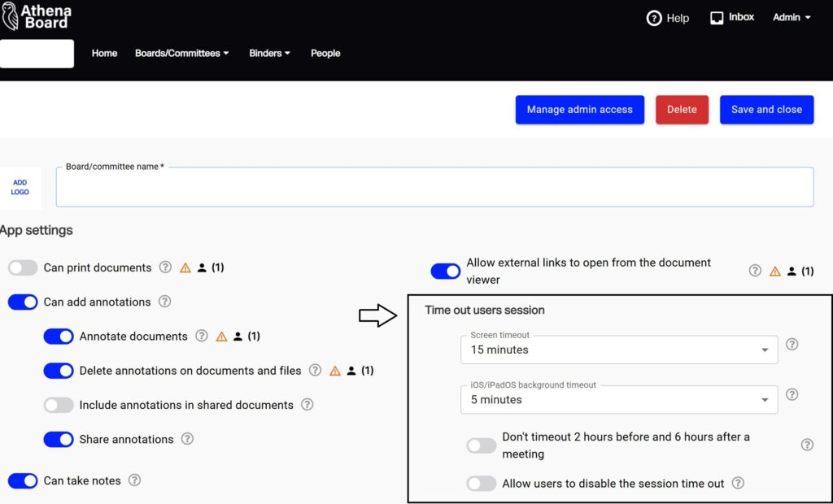Open the Boards/Committees menu
833x504 pixels.
pos(181,53)
